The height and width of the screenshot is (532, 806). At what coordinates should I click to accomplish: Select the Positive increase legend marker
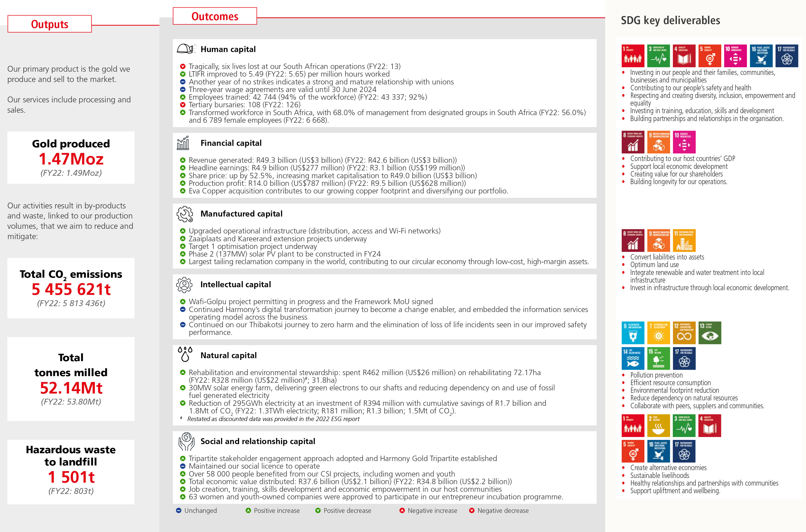pyautogui.click(x=248, y=511)
